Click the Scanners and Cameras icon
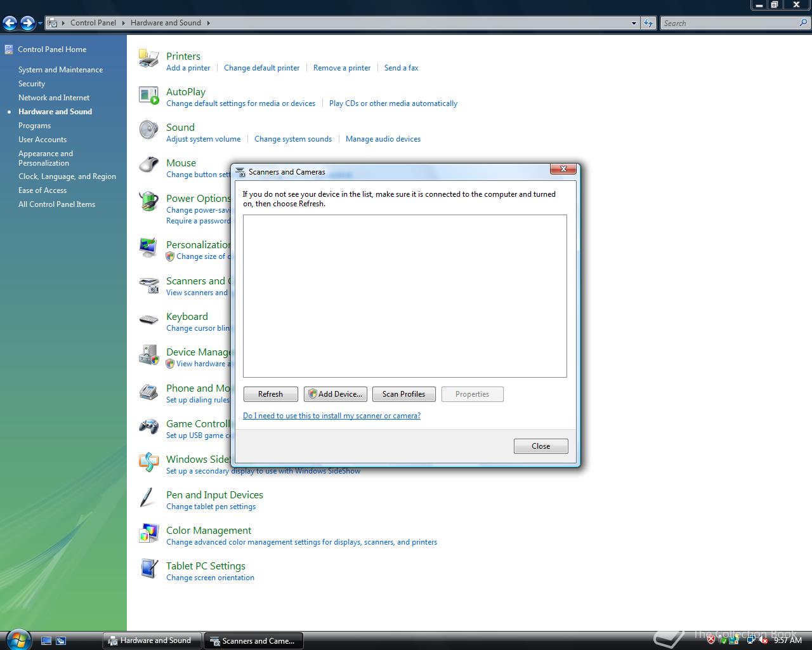812x650 pixels. [148, 284]
